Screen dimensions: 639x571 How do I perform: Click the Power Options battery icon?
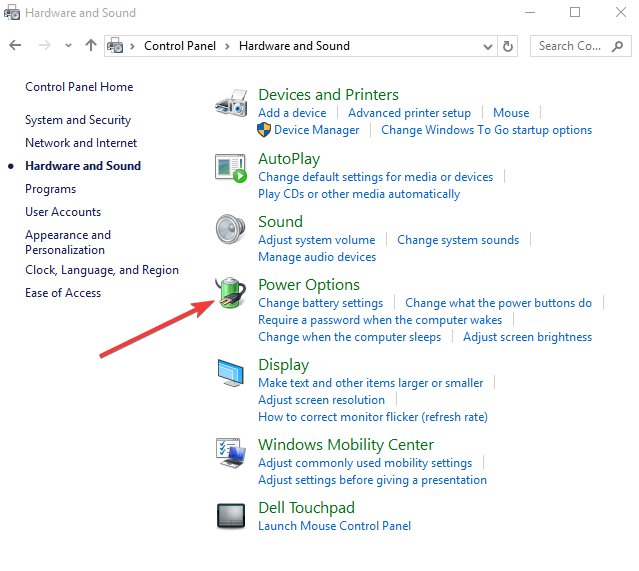click(231, 293)
